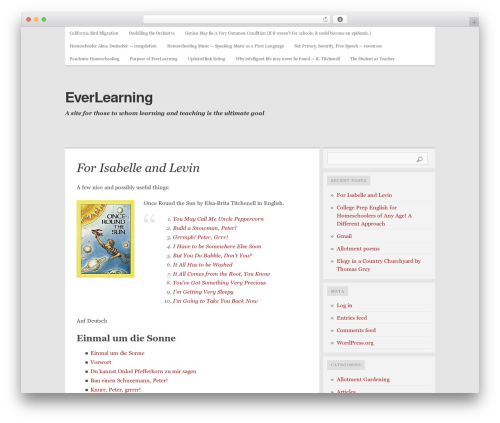Open the Allotment Gardening category

[x=363, y=379]
